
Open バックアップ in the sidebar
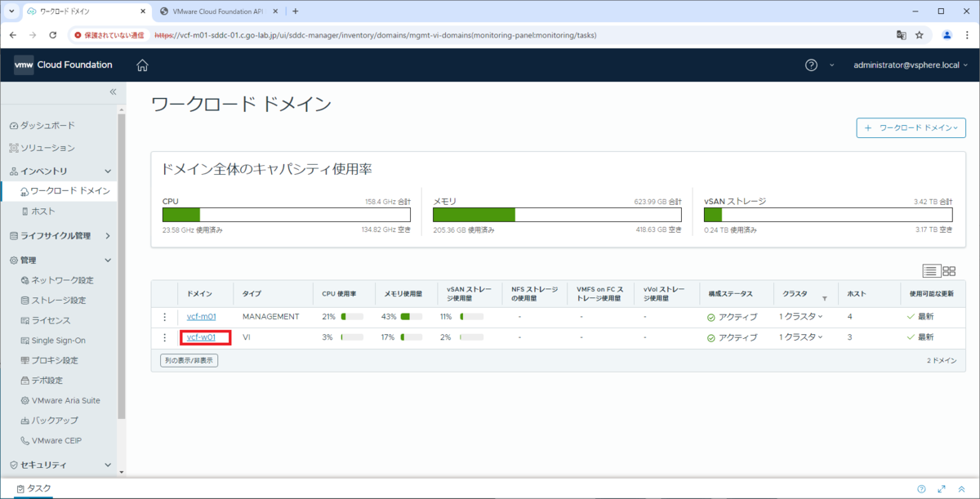coord(49,420)
